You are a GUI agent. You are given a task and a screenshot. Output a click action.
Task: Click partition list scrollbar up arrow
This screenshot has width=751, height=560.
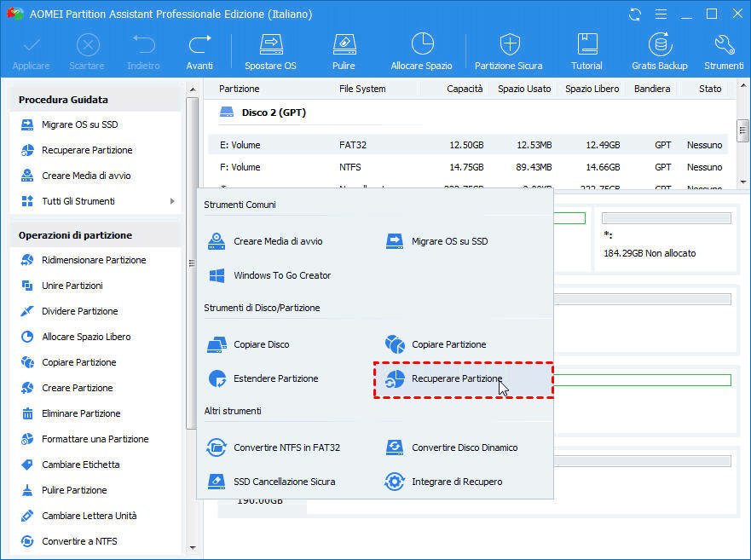742,86
